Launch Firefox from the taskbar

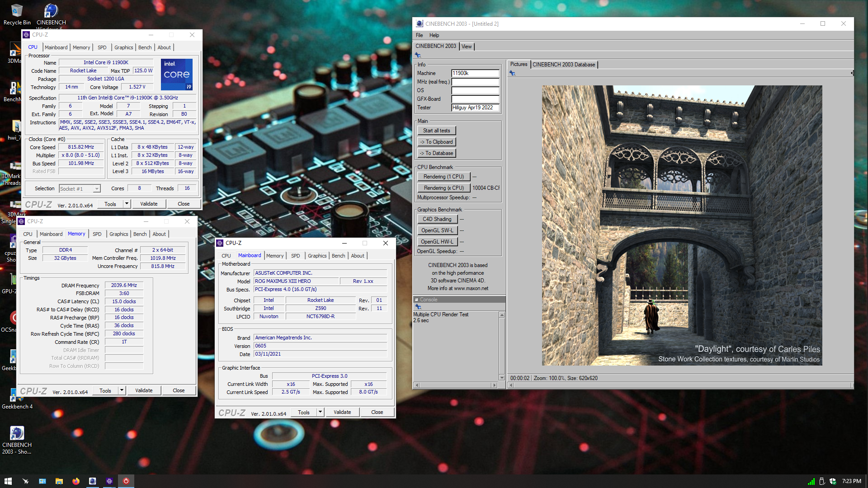click(x=75, y=481)
